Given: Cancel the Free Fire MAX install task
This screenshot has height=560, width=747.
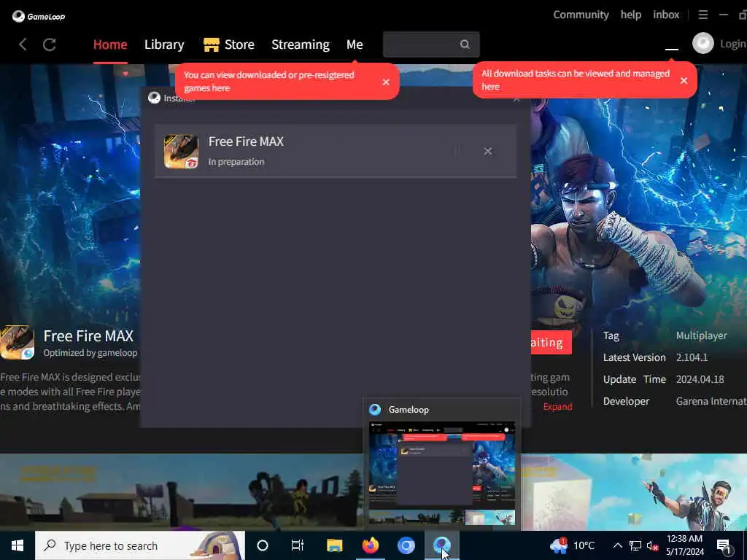Looking at the screenshot, I should point(488,151).
